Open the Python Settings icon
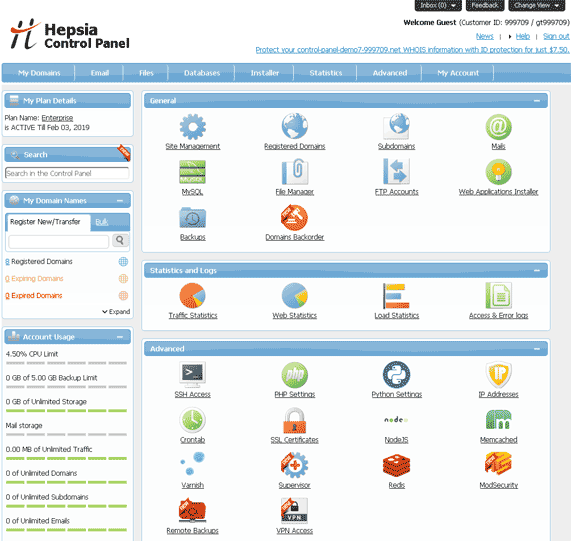 [397, 374]
